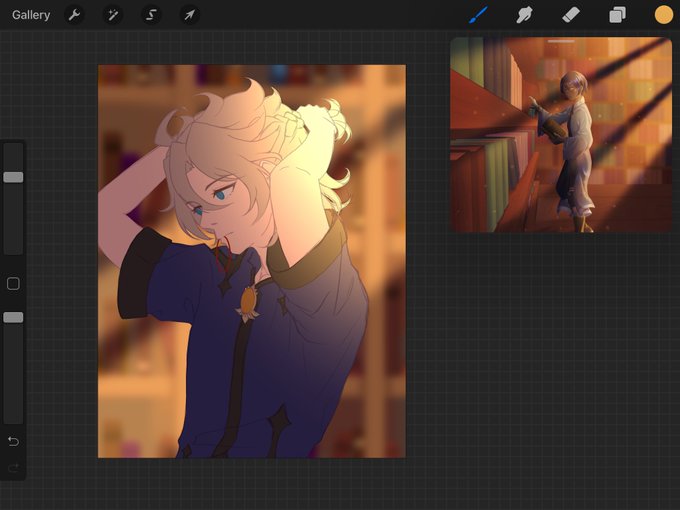Open the Adjustments magic wand menu
This screenshot has width=680, height=510.
(x=113, y=15)
